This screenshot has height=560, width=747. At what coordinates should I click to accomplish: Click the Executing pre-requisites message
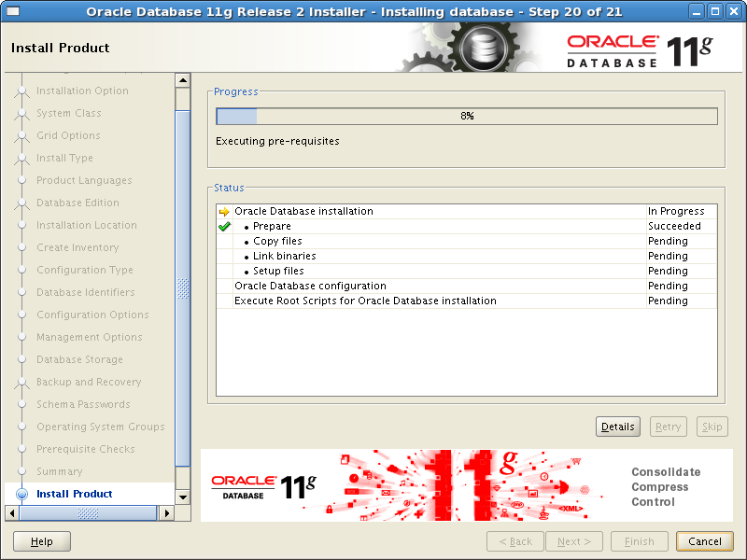point(277,142)
